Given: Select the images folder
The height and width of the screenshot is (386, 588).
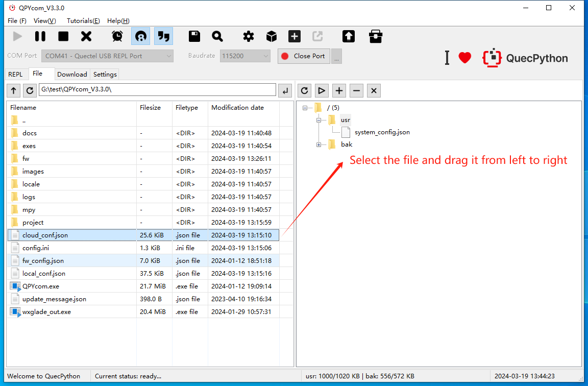Looking at the screenshot, I should (143, 172).
